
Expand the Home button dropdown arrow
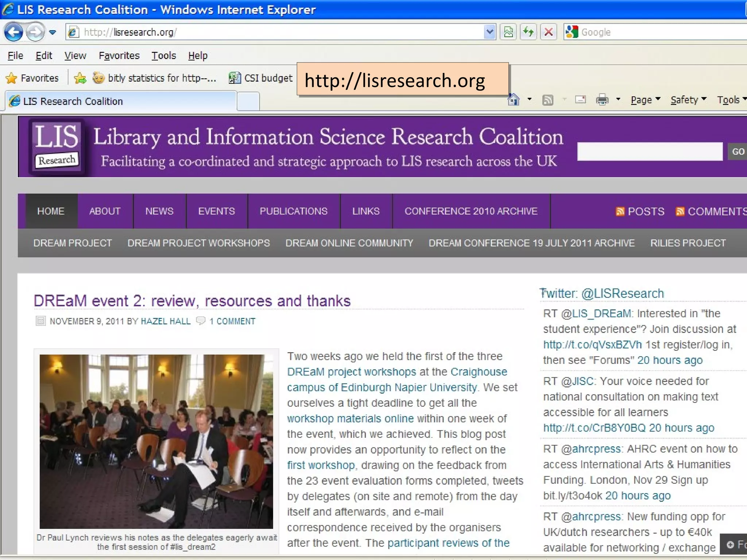[x=529, y=99]
